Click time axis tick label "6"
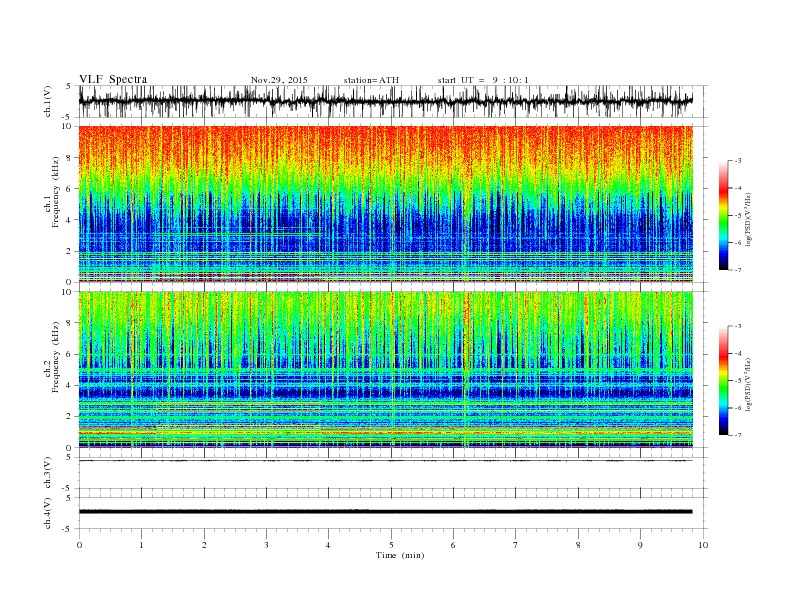Viewport: 792px width, 612px height. click(x=454, y=545)
